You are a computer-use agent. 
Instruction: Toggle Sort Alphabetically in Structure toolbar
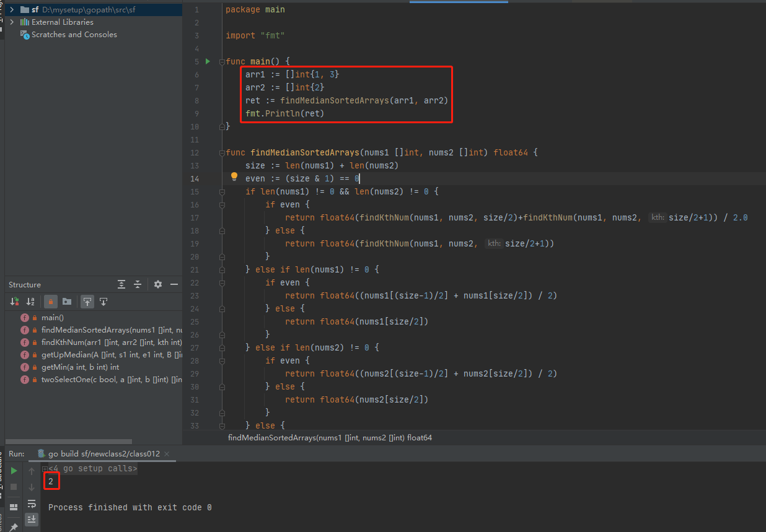[30, 302]
